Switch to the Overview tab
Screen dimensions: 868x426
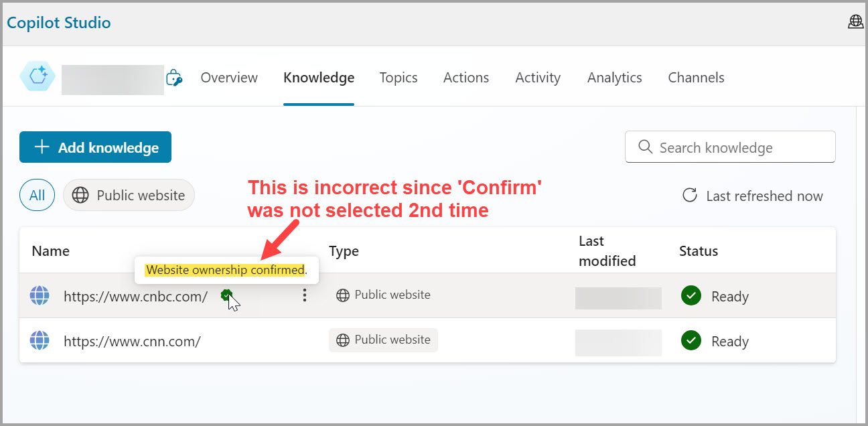click(x=229, y=77)
